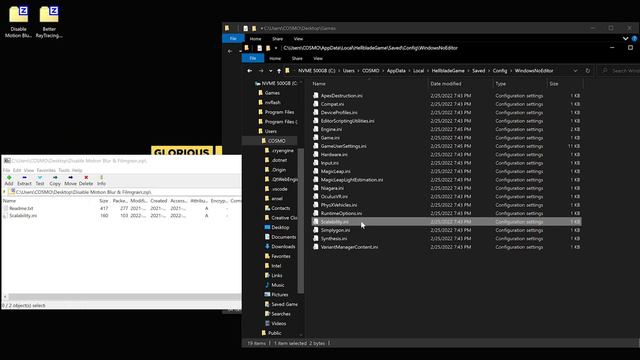640x360 pixels.
Task: Open COSMO folder in navigation tree
Action: tap(276, 141)
